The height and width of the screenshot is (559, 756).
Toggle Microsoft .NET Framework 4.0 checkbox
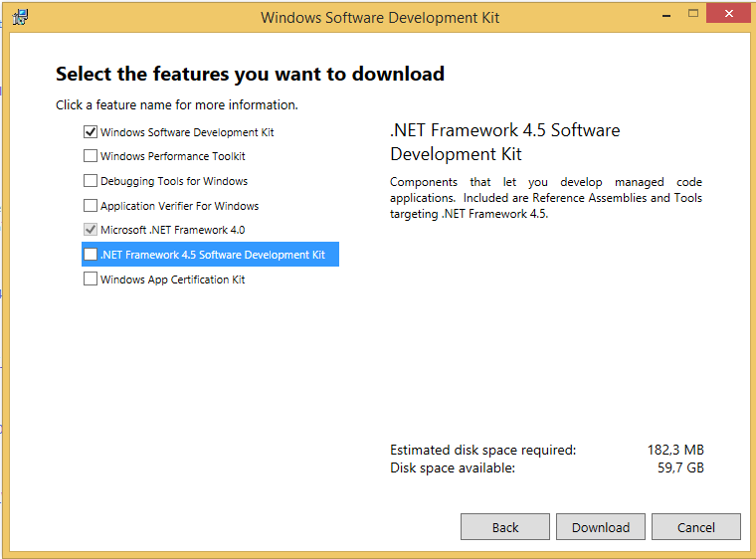(91, 230)
